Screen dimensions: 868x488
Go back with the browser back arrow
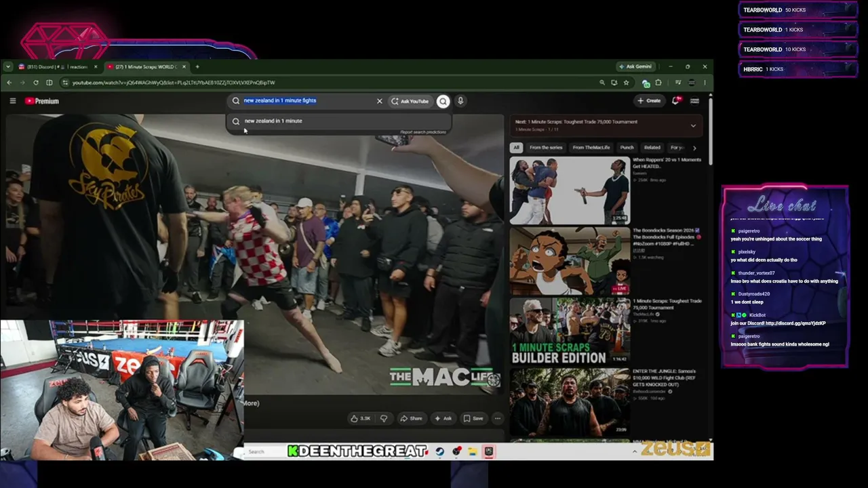point(9,83)
